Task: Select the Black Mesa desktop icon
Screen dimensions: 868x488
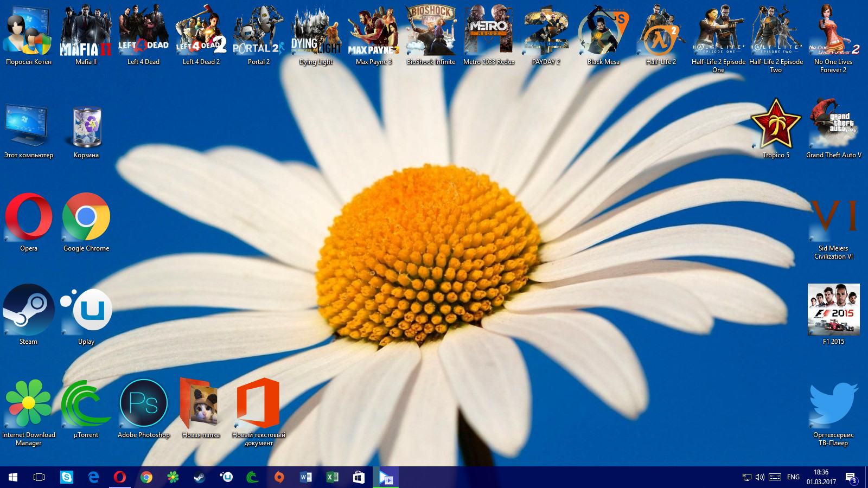Action: pyautogui.click(x=603, y=35)
